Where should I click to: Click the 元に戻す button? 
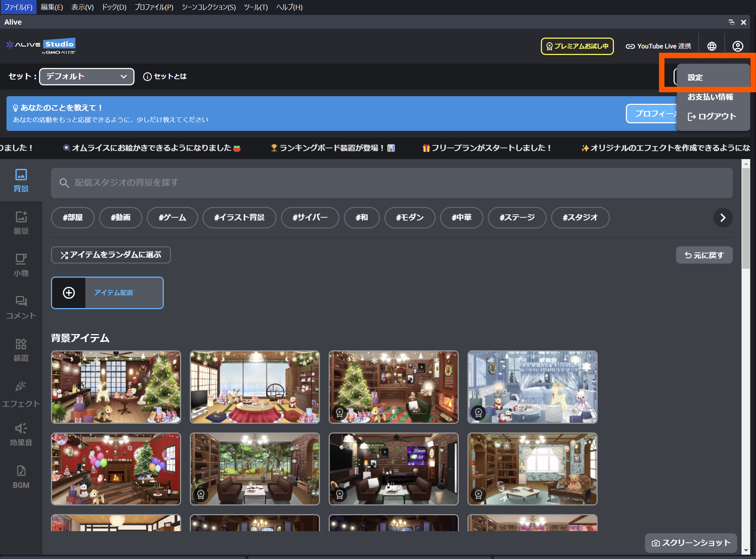click(x=704, y=255)
